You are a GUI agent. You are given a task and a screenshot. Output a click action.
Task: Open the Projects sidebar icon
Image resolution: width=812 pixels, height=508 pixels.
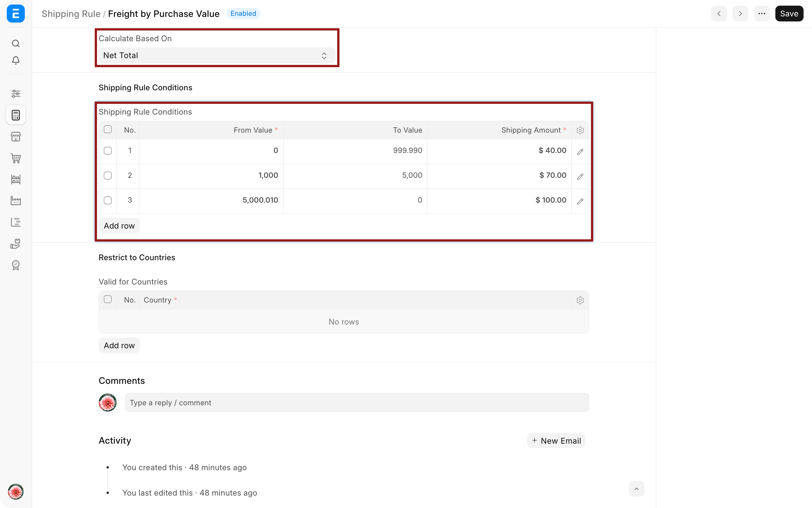coord(16,222)
